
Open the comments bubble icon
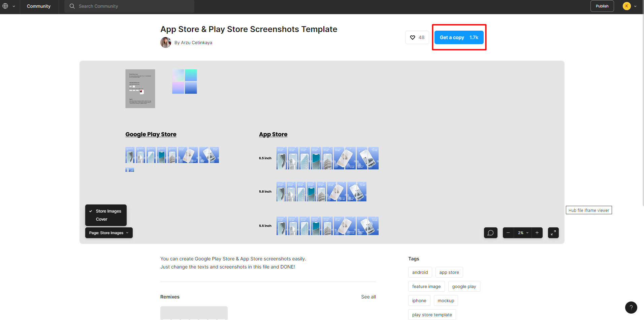pos(490,233)
